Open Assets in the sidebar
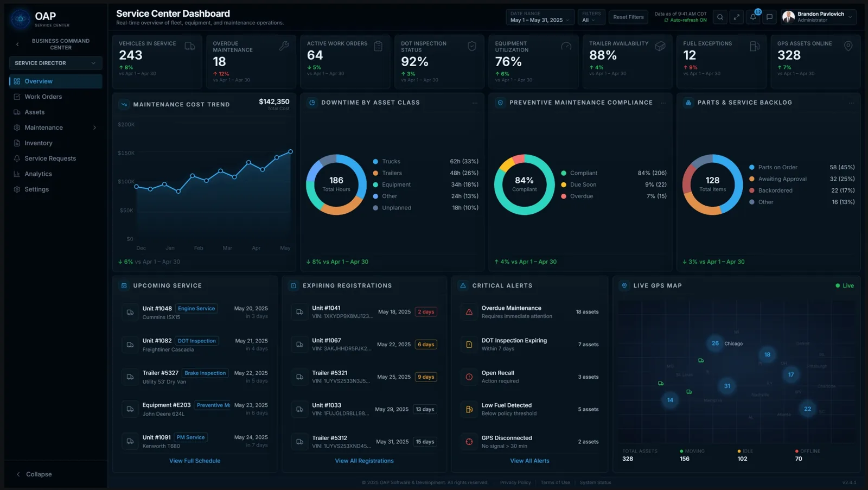The image size is (868, 490). [x=55, y=112]
